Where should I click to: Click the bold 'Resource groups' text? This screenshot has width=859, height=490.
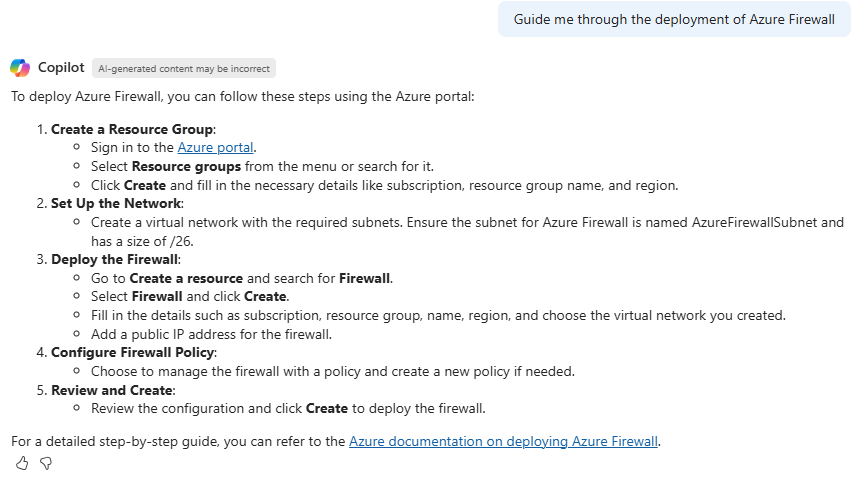(x=186, y=166)
